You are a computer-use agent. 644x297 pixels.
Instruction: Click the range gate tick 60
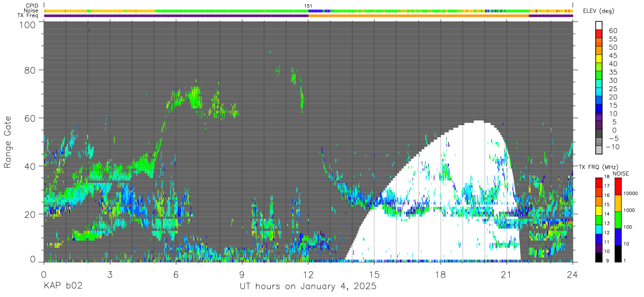click(x=30, y=118)
